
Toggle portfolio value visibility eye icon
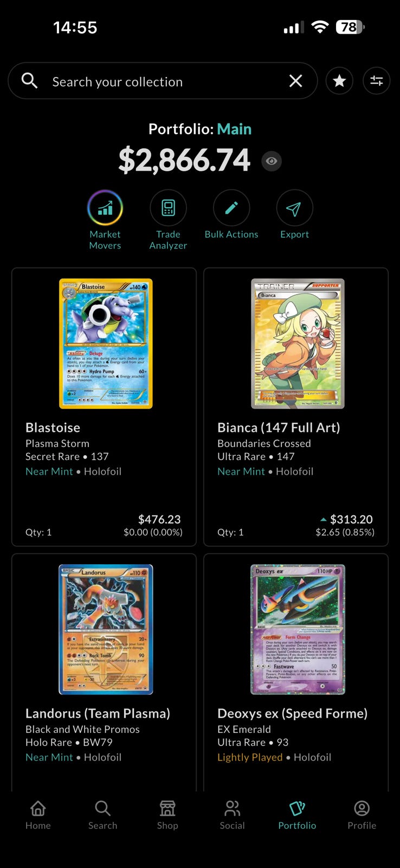point(272,161)
